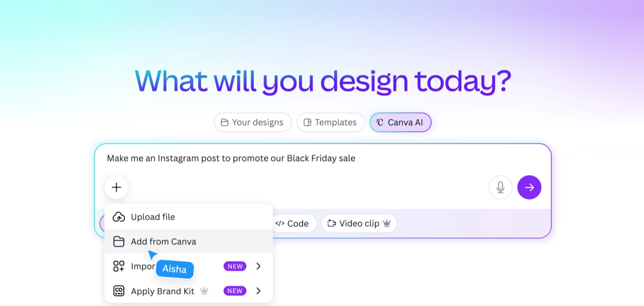Image resolution: width=644 pixels, height=306 pixels.
Task: Select the Video clip prompt suggestion
Action: (359, 223)
